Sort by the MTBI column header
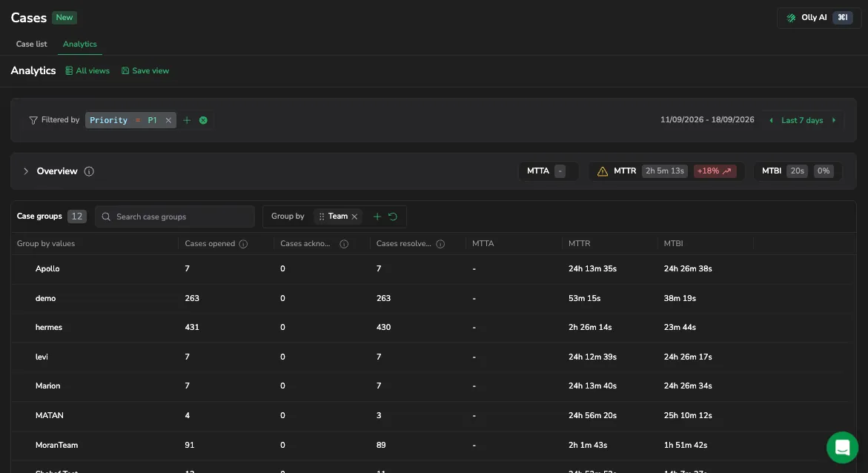This screenshot has height=473, width=868. pos(673,244)
